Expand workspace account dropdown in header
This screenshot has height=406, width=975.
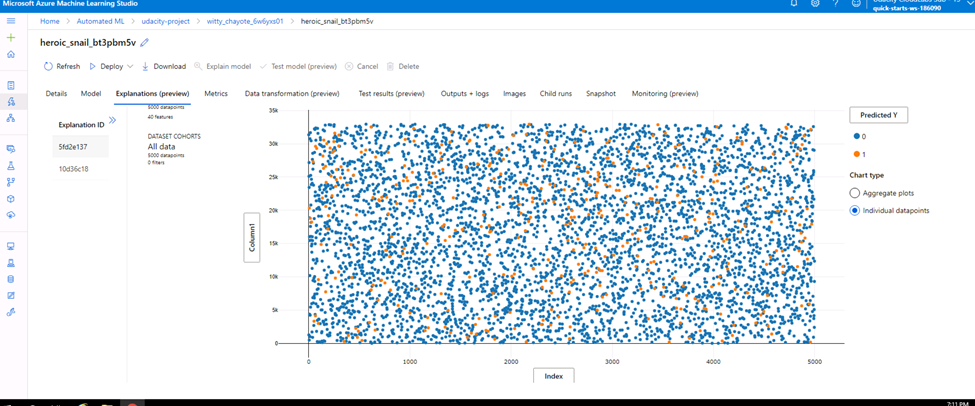pyautogui.click(x=969, y=4)
